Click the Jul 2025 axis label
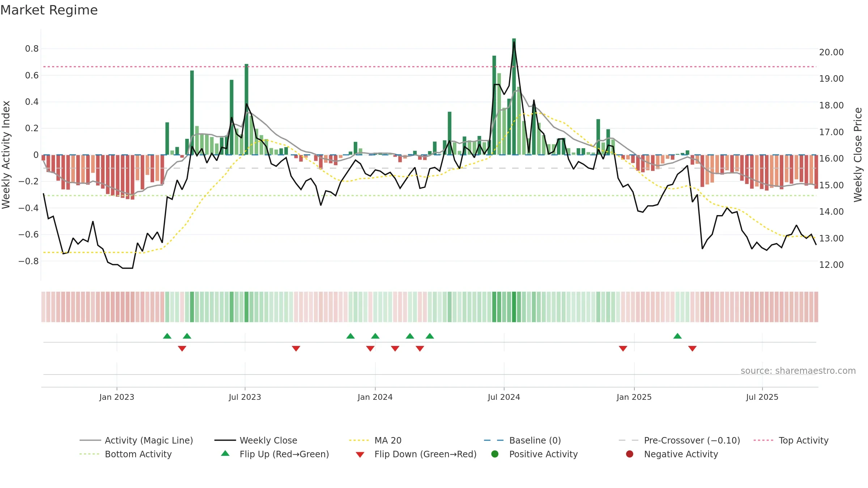The height and width of the screenshot is (488, 868). tap(762, 397)
